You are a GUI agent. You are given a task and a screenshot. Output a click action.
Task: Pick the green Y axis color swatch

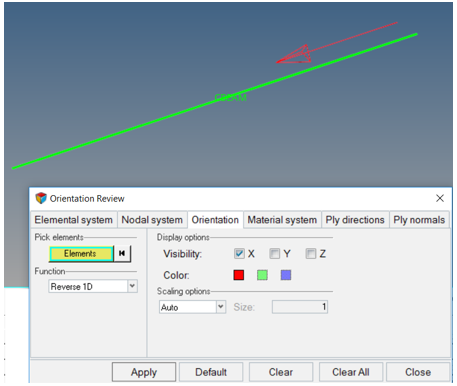(x=262, y=275)
